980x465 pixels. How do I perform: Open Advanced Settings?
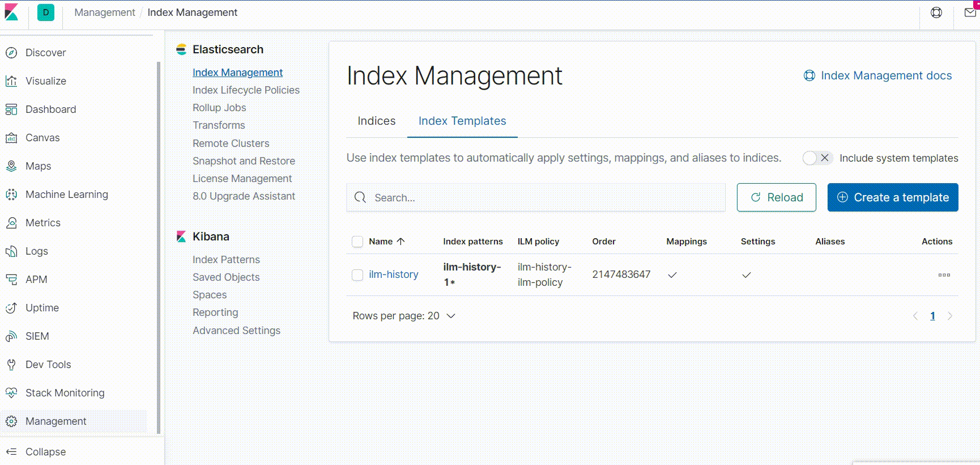pyautogui.click(x=236, y=331)
